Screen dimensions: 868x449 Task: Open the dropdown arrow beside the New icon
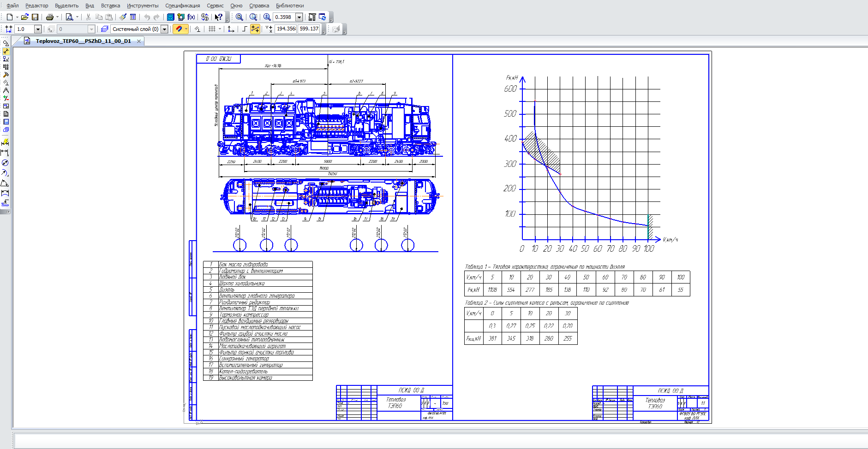point(17,17)
